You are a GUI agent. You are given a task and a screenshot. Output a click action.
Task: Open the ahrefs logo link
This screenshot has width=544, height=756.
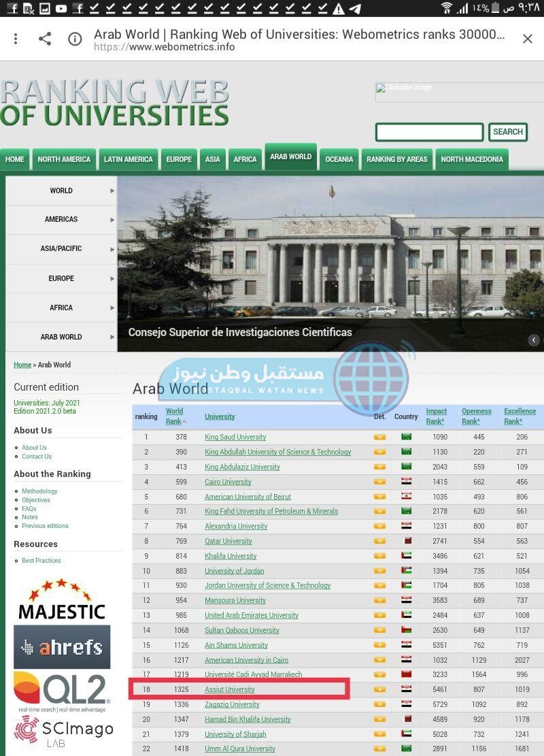tap(61, 647)
